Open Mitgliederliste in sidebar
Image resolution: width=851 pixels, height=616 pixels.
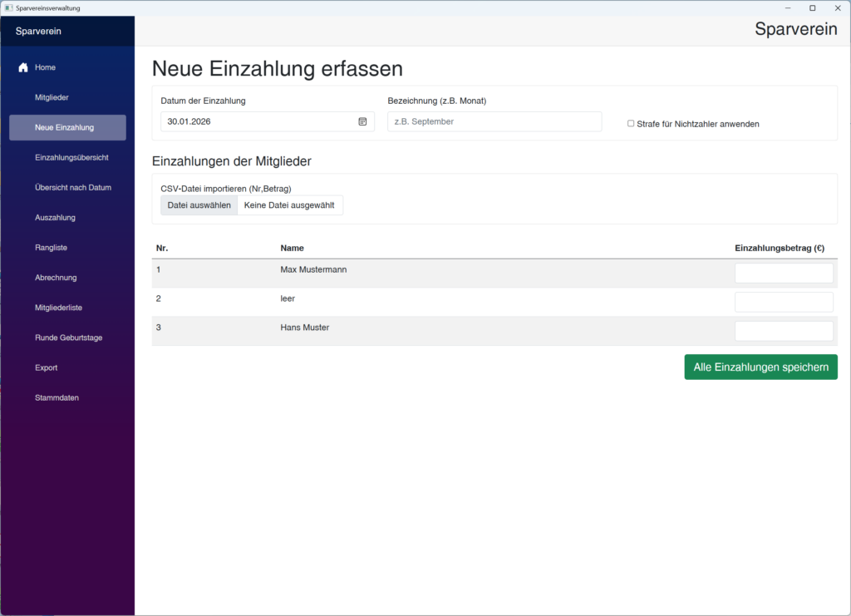click(58, 308)
